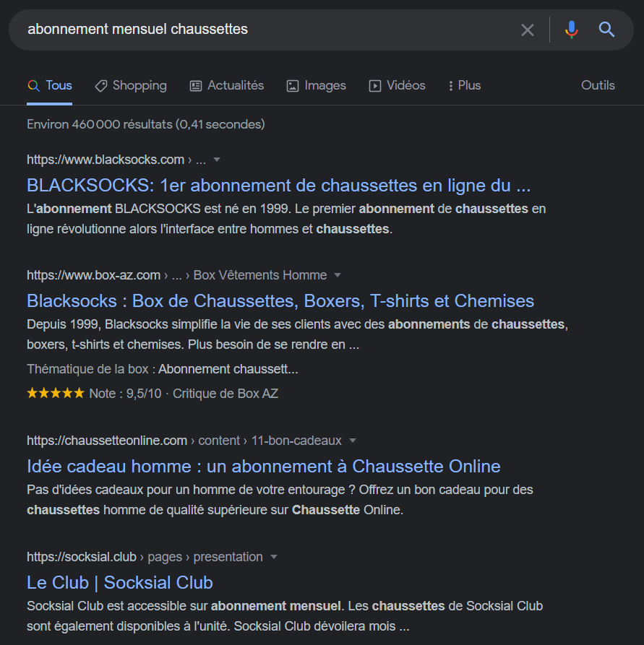Open BLACKSOCKS 1er abonnement de chaussettes result
The image size is (644, 645).
[279, 186]
